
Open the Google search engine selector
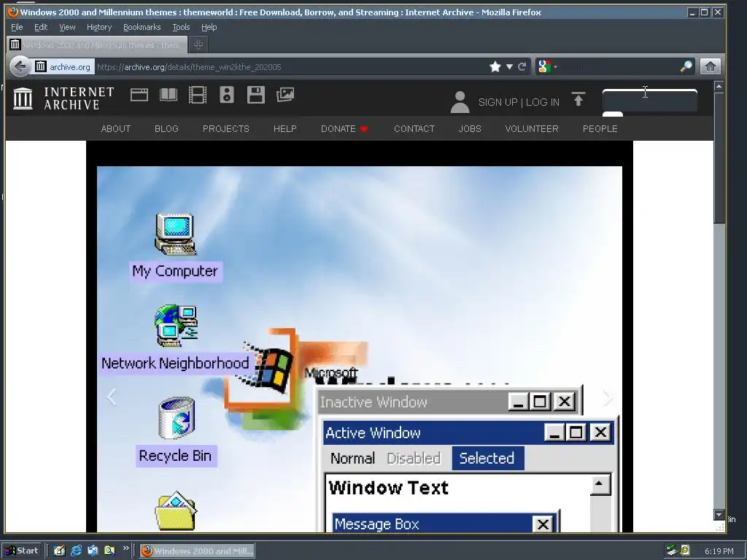pyautogui.click(x=547, y=66)
